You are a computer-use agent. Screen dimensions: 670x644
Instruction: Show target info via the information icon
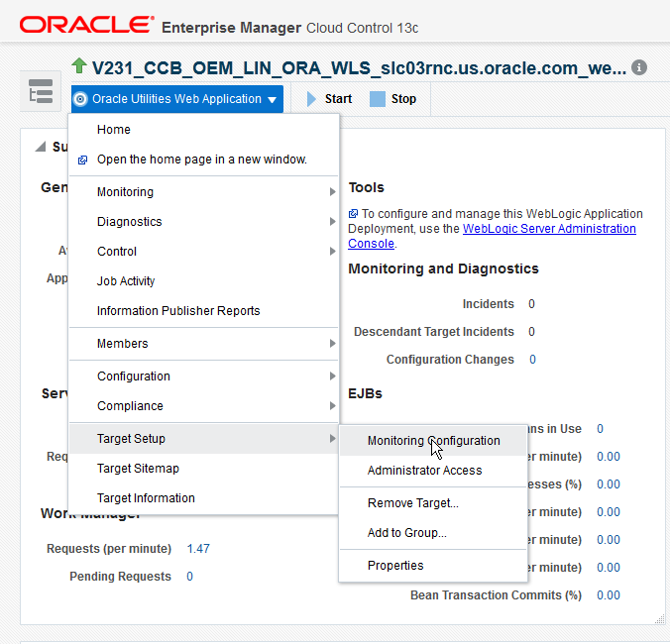coord(639,67)
